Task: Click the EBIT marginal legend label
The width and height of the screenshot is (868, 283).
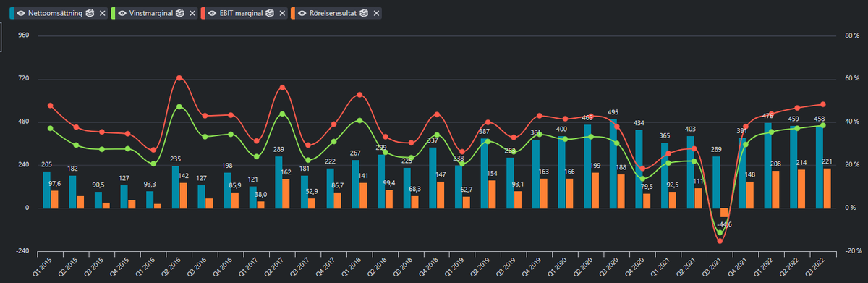Action: tap(241, 13)
